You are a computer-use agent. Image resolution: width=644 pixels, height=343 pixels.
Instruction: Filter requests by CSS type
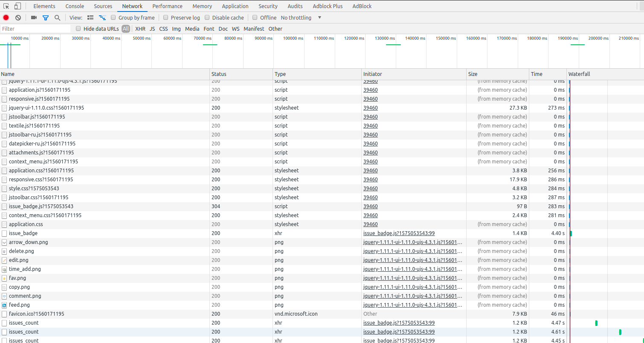point(163,29)
